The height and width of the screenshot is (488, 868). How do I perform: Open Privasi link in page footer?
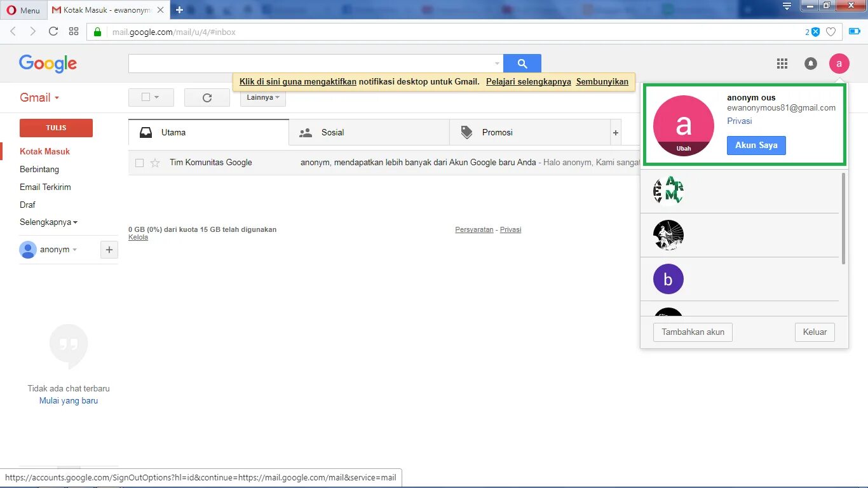click(x=510, y=229)
